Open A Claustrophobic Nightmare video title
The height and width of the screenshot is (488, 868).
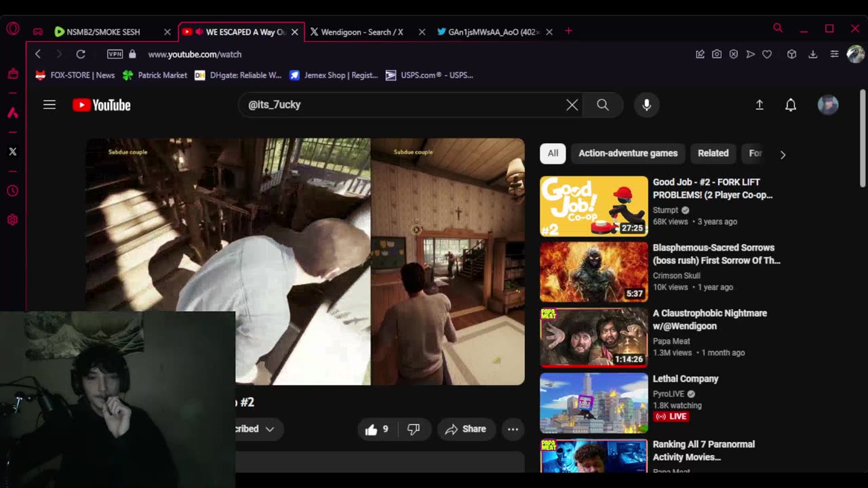coord(709,319)
